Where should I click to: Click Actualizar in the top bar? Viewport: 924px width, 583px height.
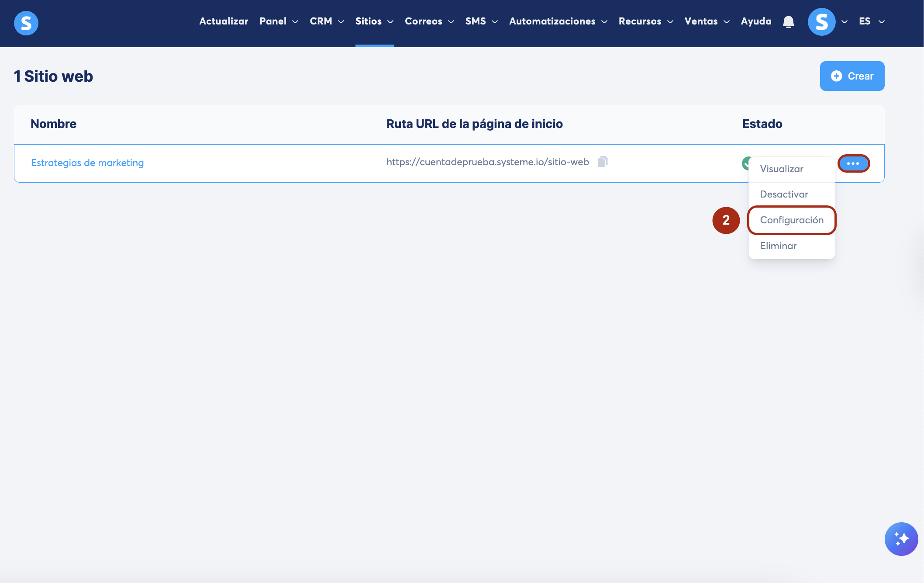224,21
